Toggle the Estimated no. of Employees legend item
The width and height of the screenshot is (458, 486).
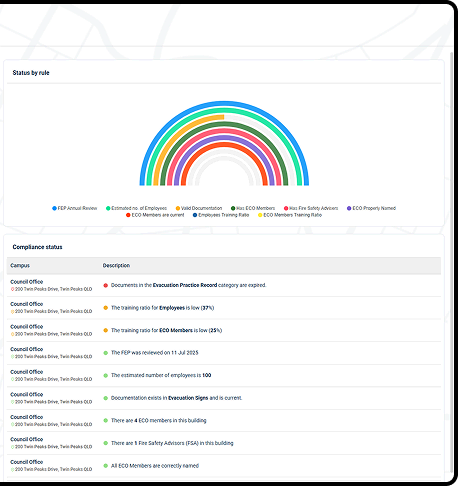tap(136, 208)
